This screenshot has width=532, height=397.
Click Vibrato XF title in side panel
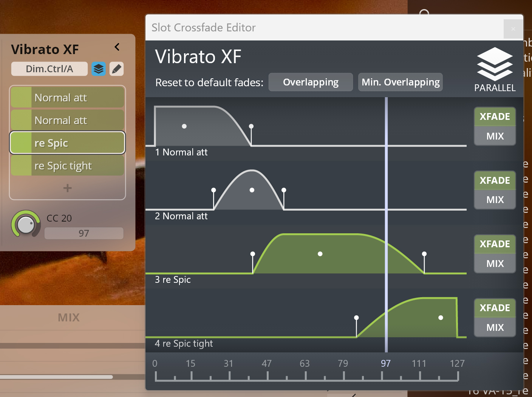45,50
